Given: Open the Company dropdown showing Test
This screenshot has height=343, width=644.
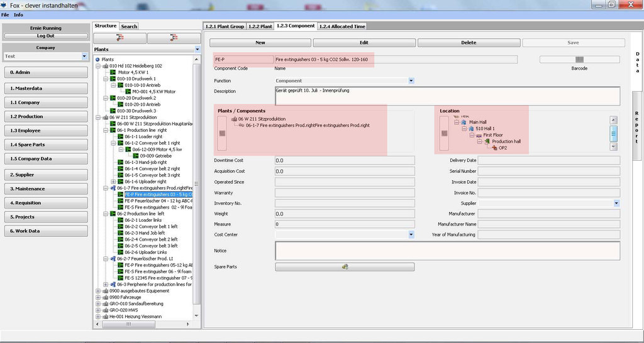Looking at the screenshot, I should click(84, 57).
